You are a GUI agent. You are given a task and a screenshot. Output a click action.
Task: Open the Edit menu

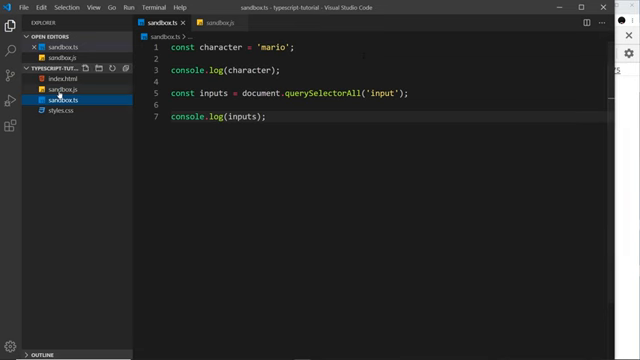41,7
